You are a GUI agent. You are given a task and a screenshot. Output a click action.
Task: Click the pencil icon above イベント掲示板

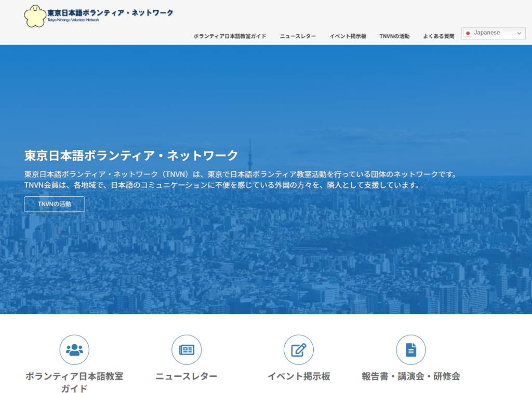[299, 349]
